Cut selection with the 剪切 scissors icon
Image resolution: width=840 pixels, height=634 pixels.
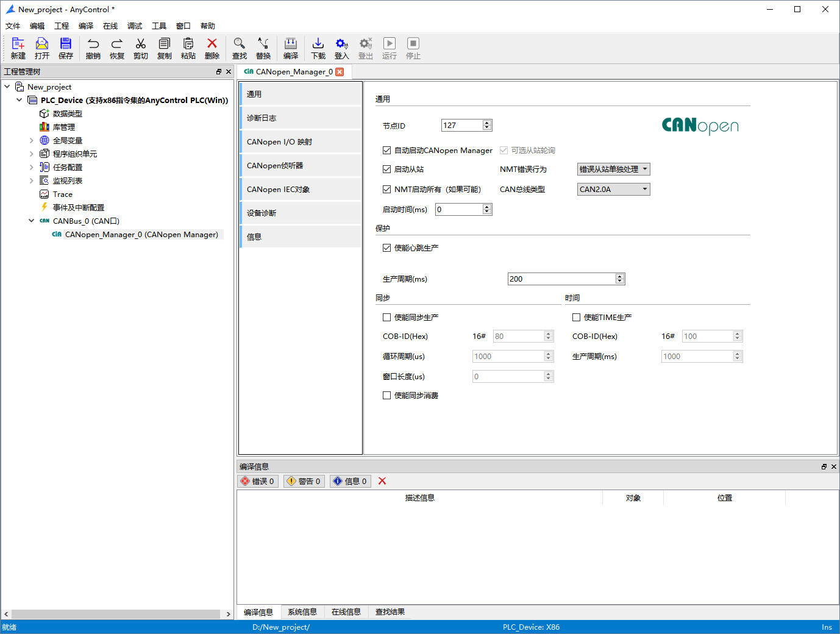[141, 48]
